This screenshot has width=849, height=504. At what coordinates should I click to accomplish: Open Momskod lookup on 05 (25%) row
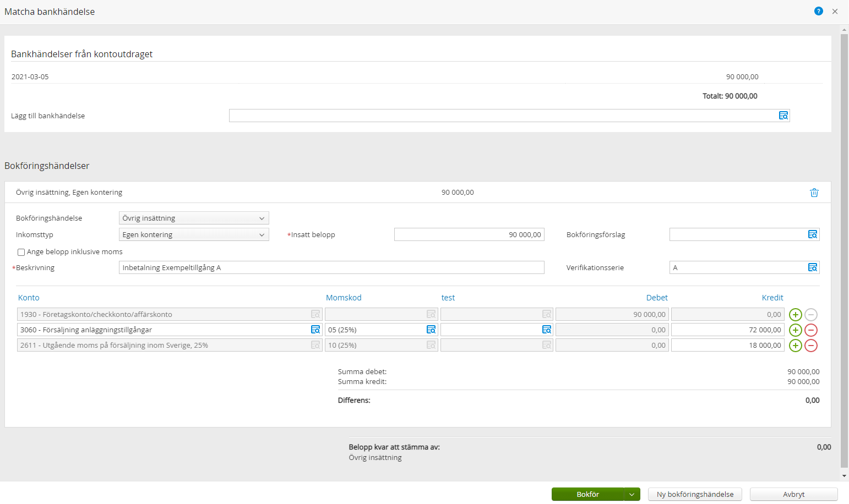(x=431, y=330)
